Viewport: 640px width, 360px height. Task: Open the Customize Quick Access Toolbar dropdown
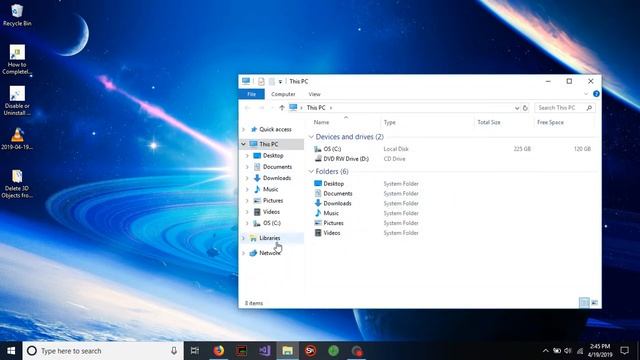pyautogui.click(x=280, y=82)
